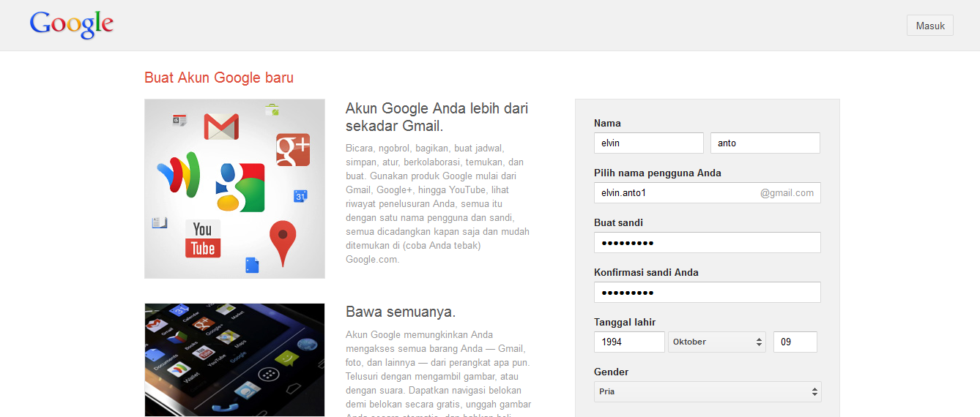Click the birth day field showing 09

795,342
